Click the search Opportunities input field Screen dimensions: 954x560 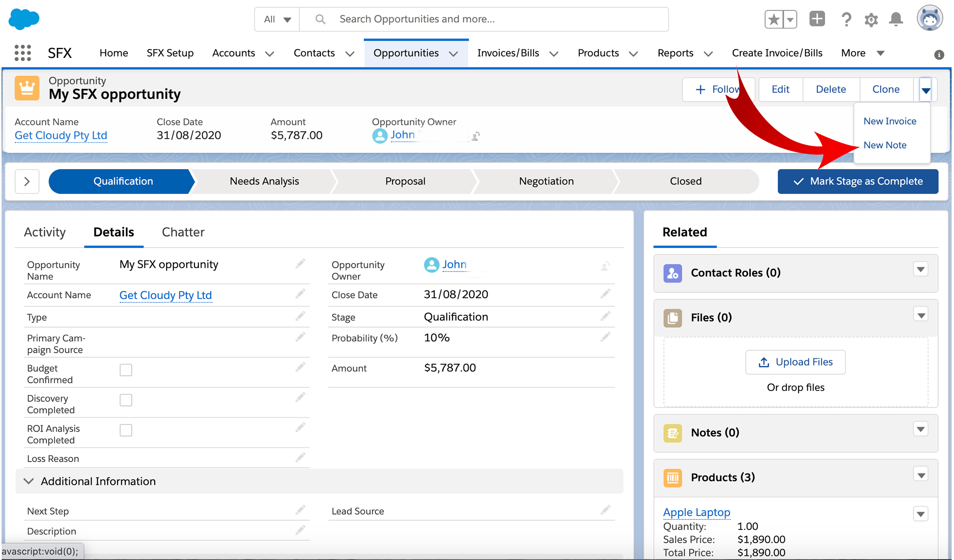click(484, 19)
